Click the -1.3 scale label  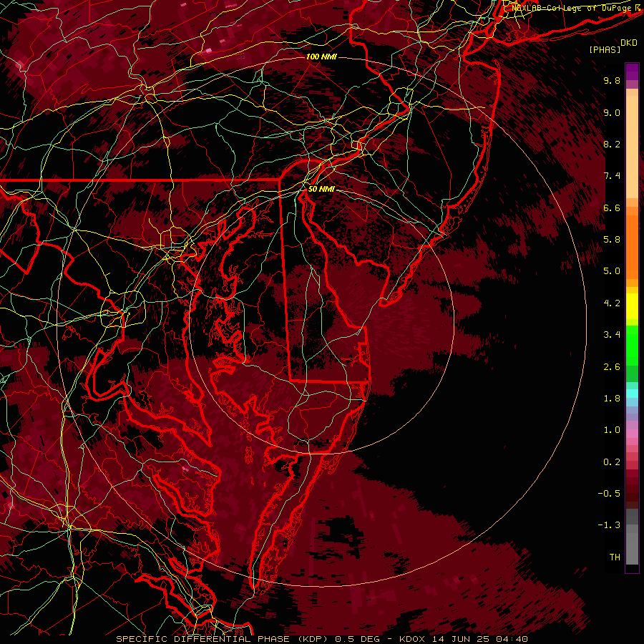(609, 525)
